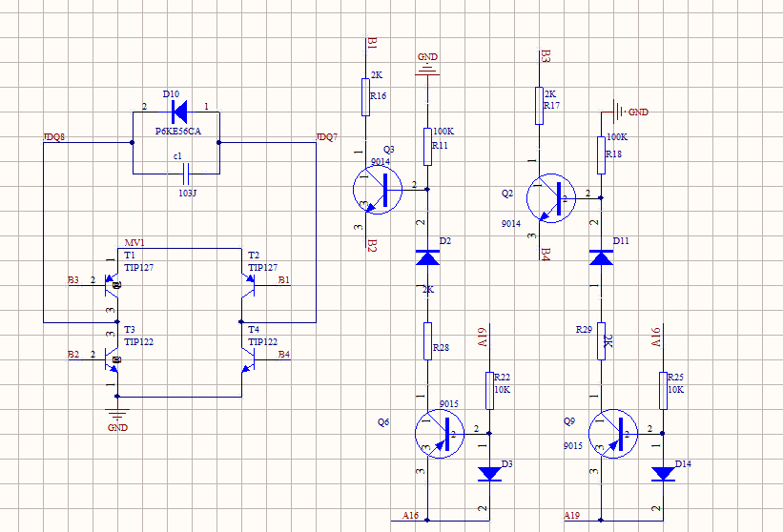The height and width of the screenshot is (532, 783).
Task: Select the D10 diode symbol
Action: (178, 112)
